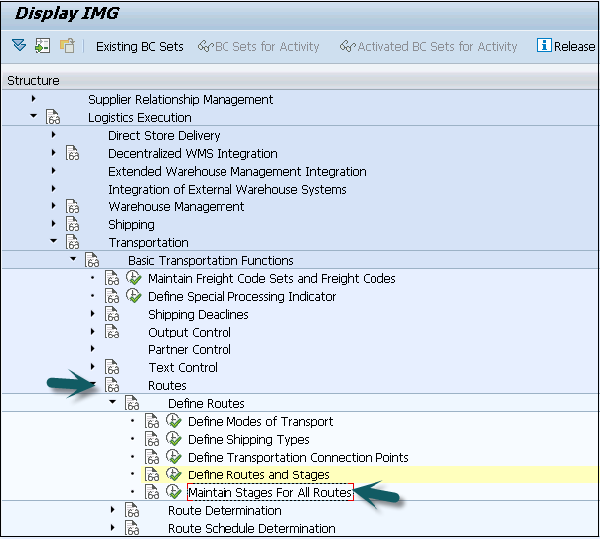Collapse the Define Routes subtree
The width and height of the screenshot is (600, 539).
pyautogui.click(x=113, y=404)
